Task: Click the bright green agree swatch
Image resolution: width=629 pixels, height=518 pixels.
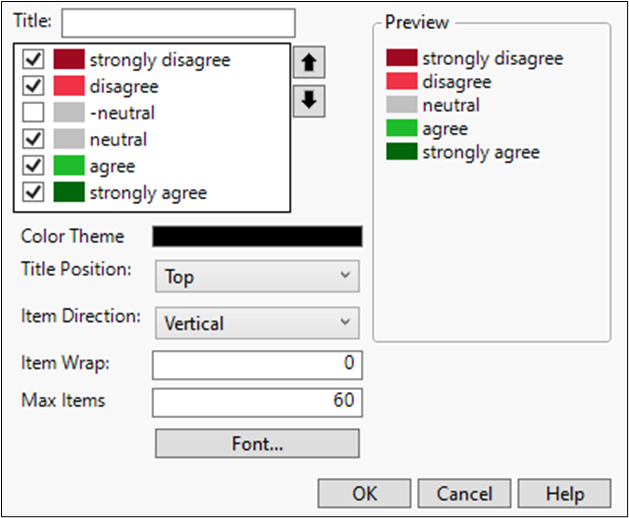Action: (x=68, y=166)
